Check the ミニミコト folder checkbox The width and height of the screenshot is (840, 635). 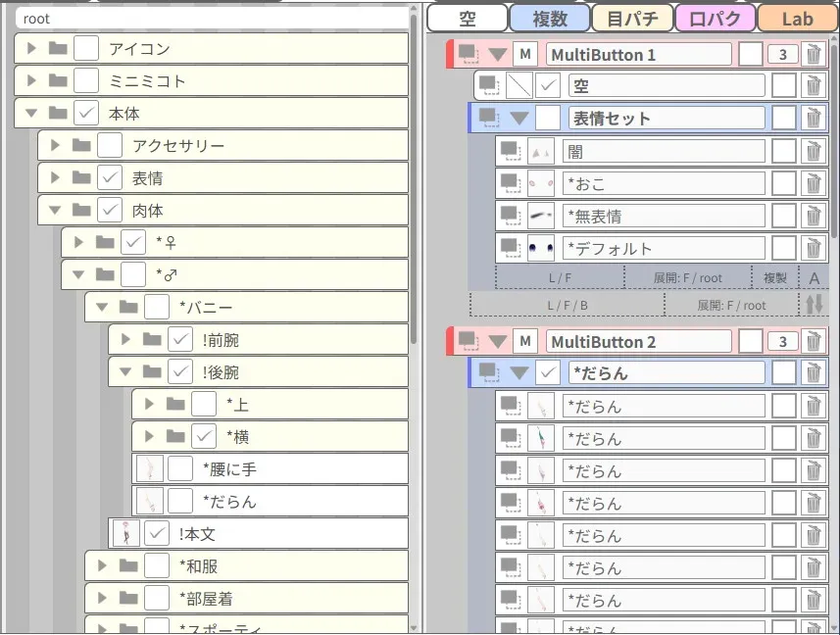85,81
